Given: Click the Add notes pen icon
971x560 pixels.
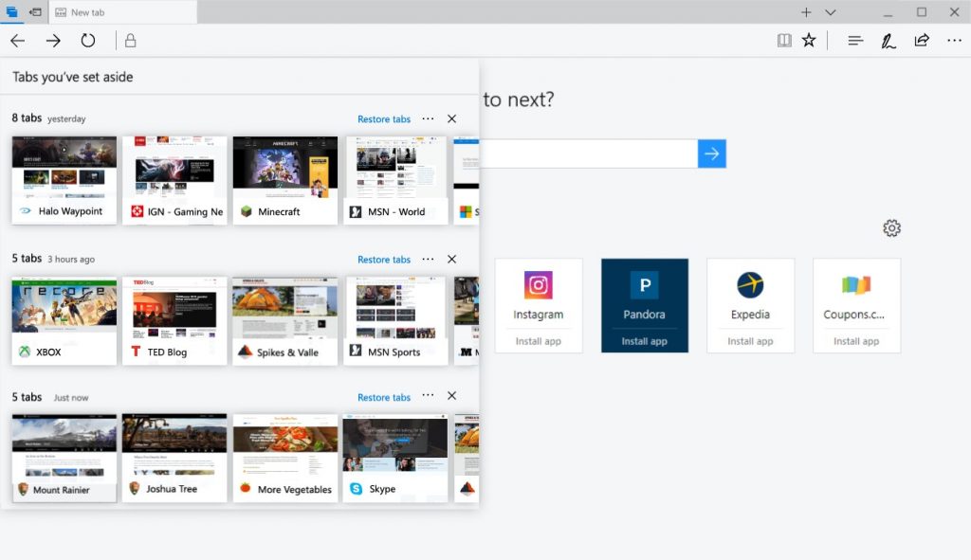Looking at the screenshot, I should (889, 41).
